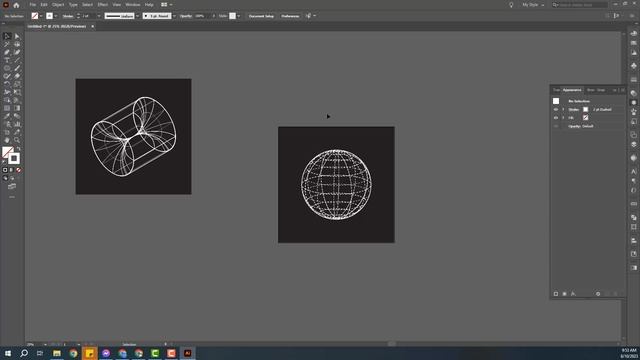Open File Explorer from taskbar
This screenshot has width=640, height=360.
click(57, 353)
